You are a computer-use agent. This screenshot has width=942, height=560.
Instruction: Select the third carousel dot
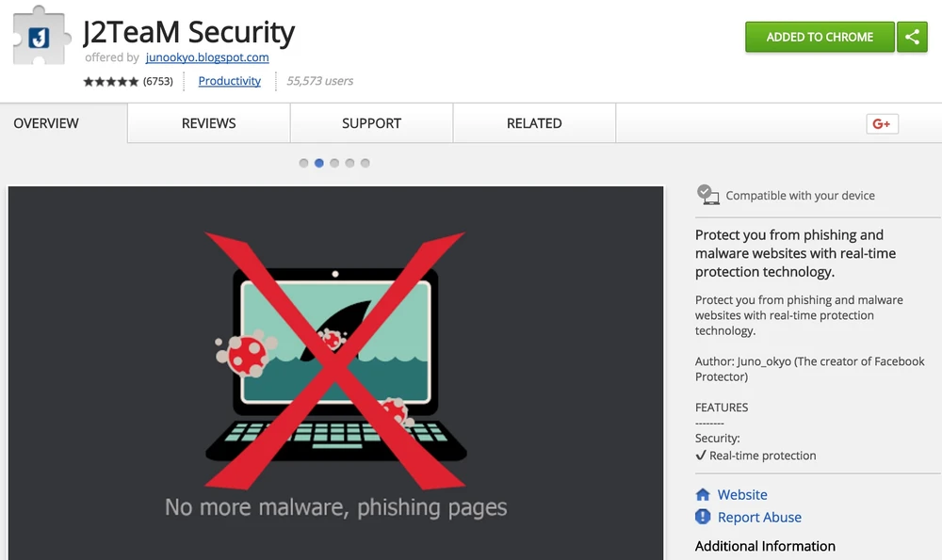point(334,163)
